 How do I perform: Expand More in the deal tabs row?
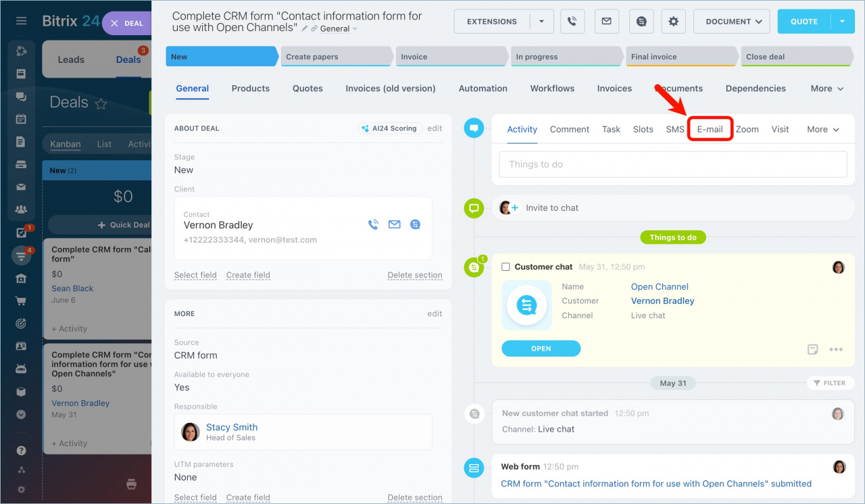click(x=827, y=89)
